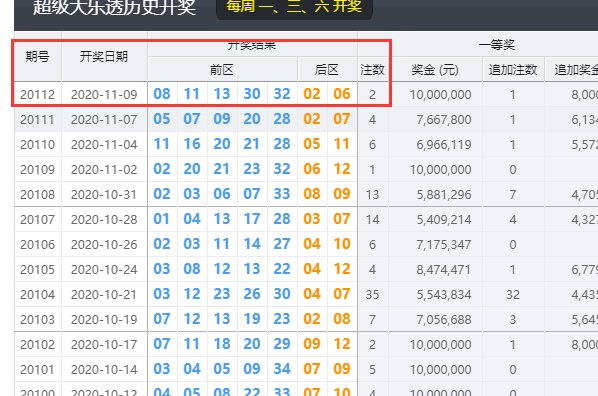This screenshot has height=396, width=598.
Task: Click draw date 2020-10-19
Action: [104, 320]
